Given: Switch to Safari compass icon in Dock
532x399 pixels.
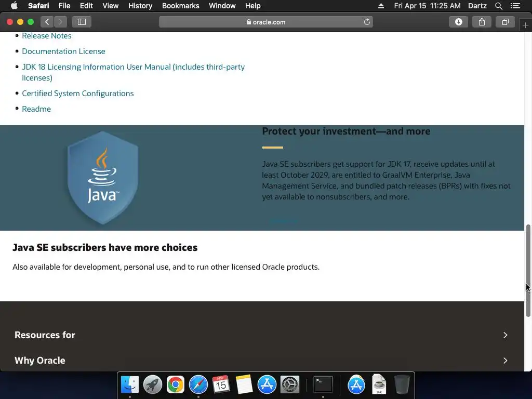Looking at the screenshot, I should 198,384.
